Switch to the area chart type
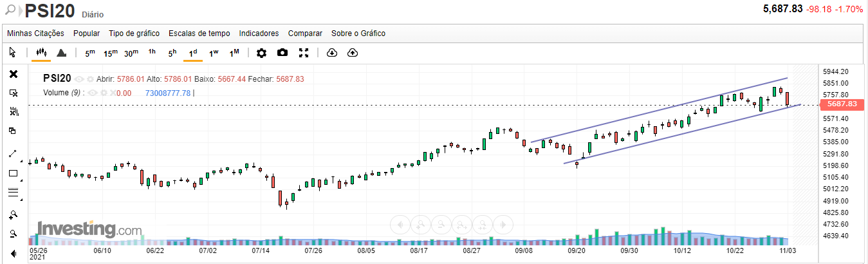The height and width of the screenshot is (264, 868). (61, 53)
